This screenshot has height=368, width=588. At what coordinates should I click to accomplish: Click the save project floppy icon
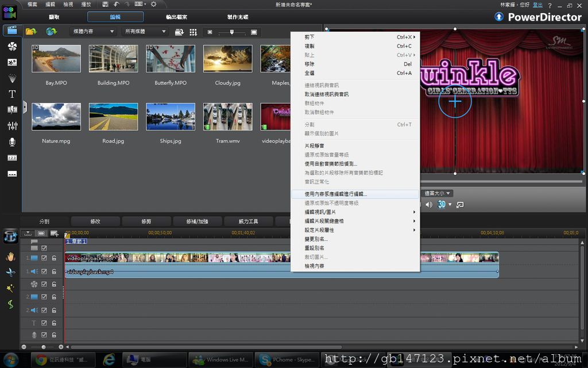[106, 4]
